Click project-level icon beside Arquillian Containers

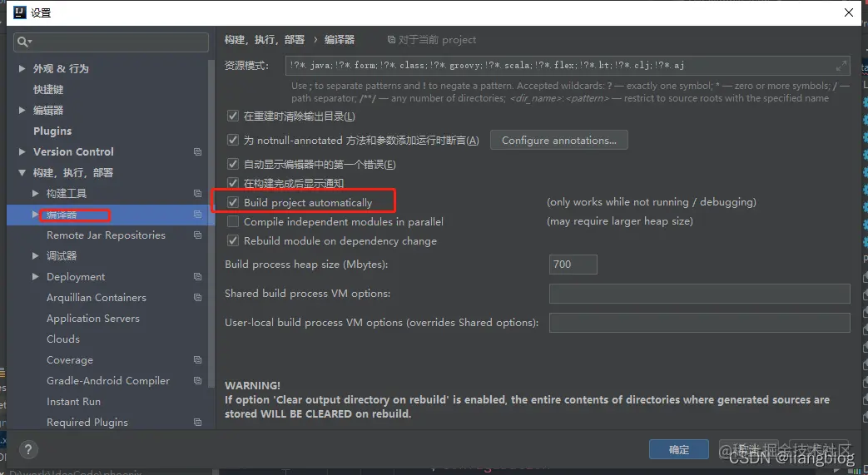pyautogui.click(x=197, y=297)
